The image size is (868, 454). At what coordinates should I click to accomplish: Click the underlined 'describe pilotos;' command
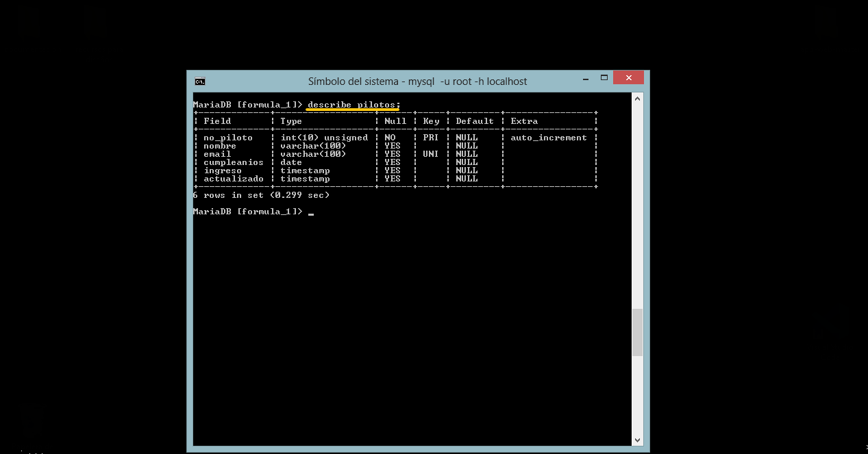[x=353, y=105]
